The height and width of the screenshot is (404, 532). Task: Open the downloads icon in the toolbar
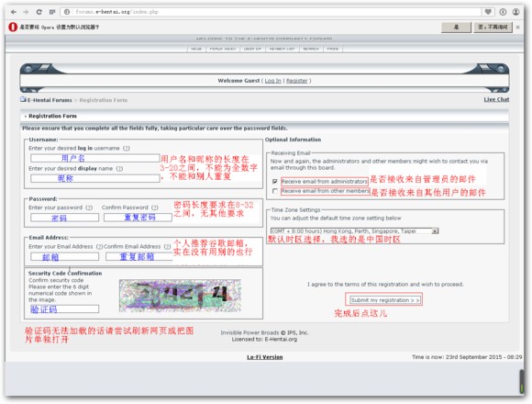pos(503,12)
